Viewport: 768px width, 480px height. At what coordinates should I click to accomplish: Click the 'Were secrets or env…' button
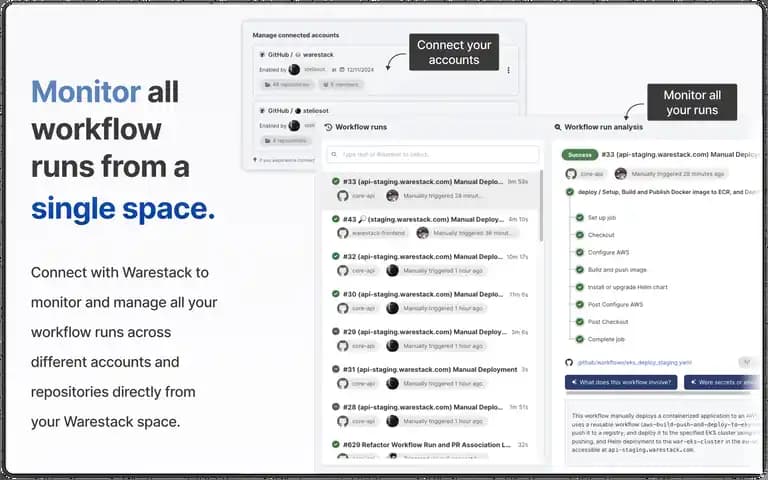coord(722,382)
